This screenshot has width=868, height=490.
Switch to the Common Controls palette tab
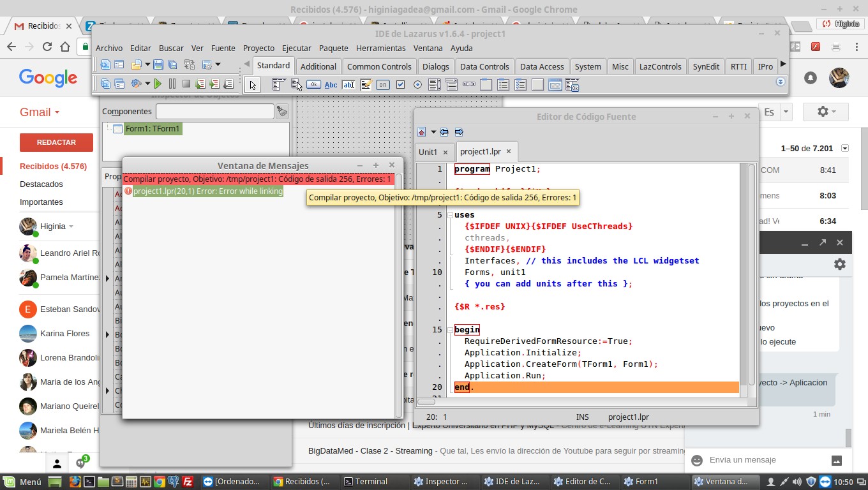click(379, 66)
